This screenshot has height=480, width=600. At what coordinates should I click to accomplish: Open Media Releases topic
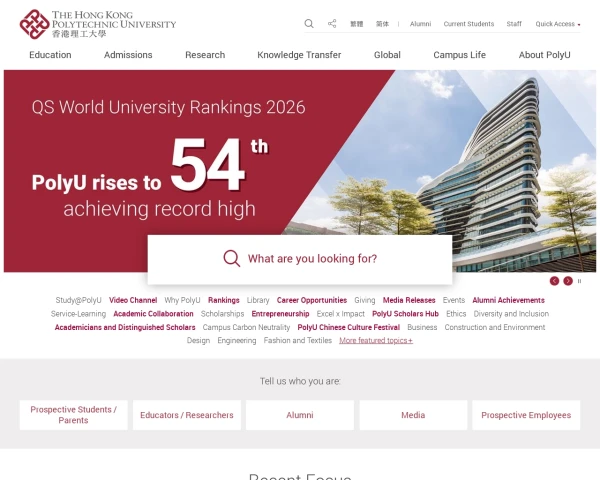[x=409, y=300]
